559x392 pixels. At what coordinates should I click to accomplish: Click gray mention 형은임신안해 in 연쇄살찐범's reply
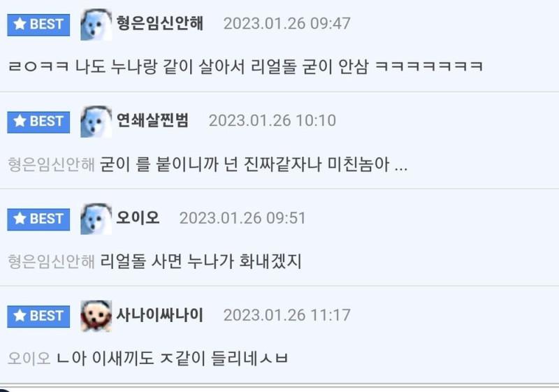tap(51, 164)
